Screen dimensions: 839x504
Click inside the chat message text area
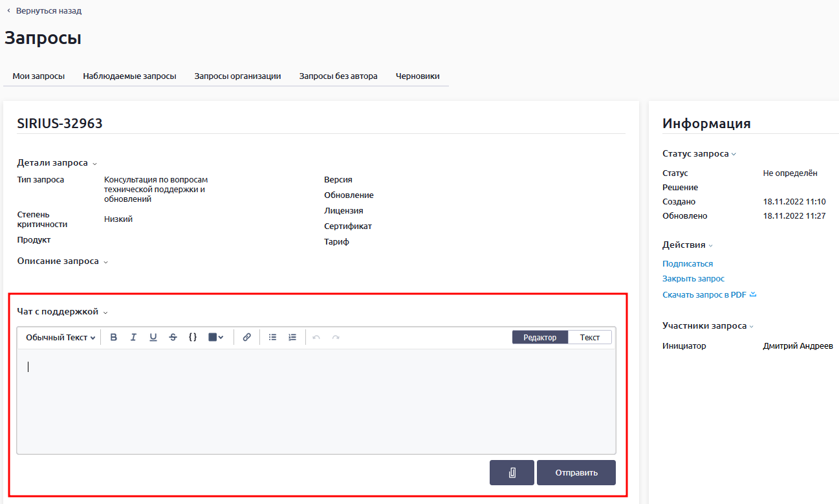[316, 401]
